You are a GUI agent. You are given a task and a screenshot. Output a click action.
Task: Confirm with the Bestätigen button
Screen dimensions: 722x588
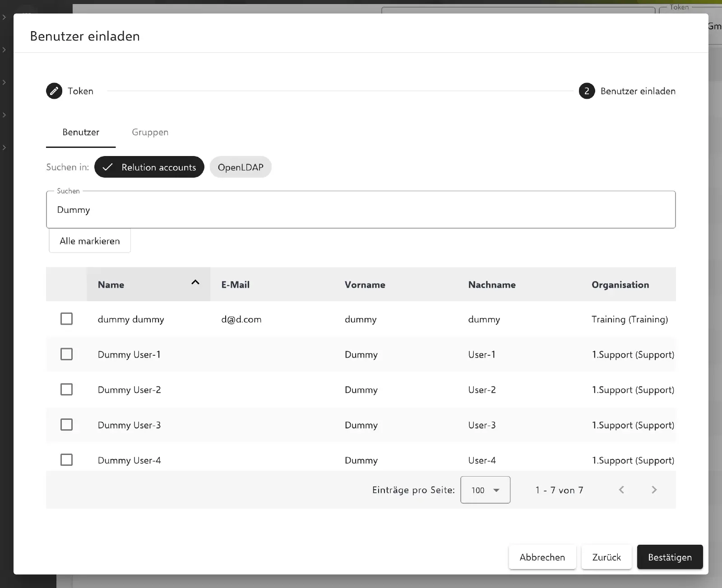point(670,557)
